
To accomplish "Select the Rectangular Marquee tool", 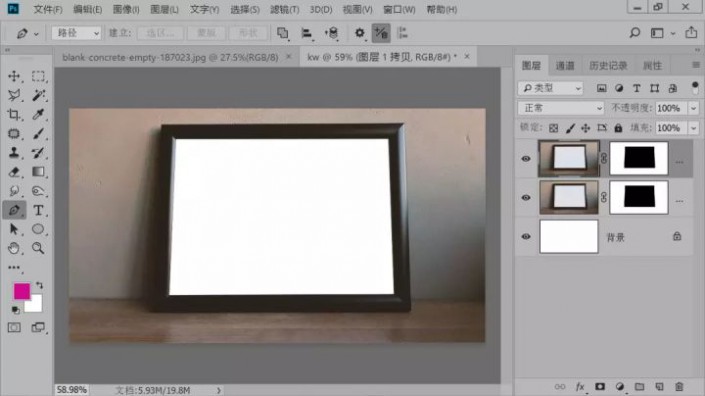I will point(38,76).
